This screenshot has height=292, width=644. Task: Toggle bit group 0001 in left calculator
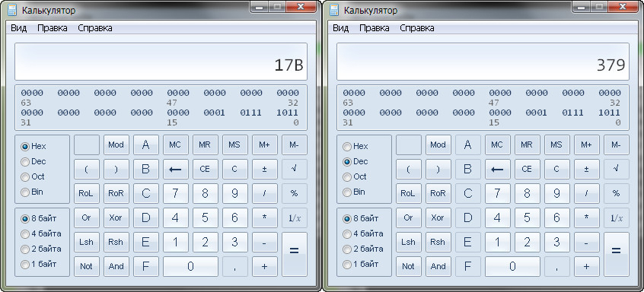pyautogui.click(x=215, y=113)
